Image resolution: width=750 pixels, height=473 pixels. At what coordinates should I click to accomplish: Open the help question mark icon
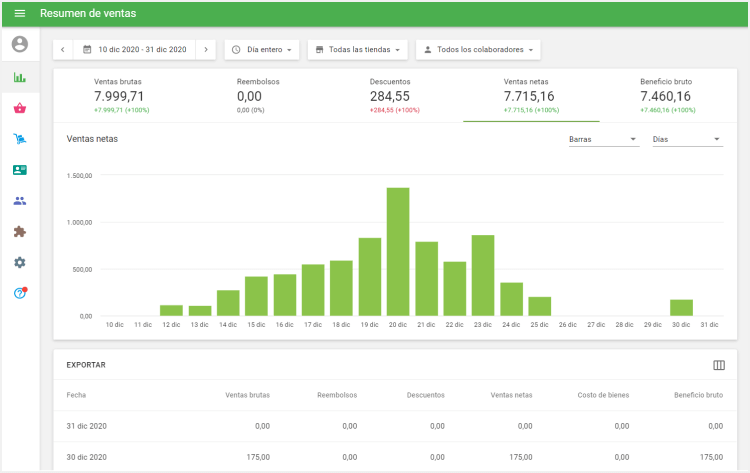(x=20, y=293)
